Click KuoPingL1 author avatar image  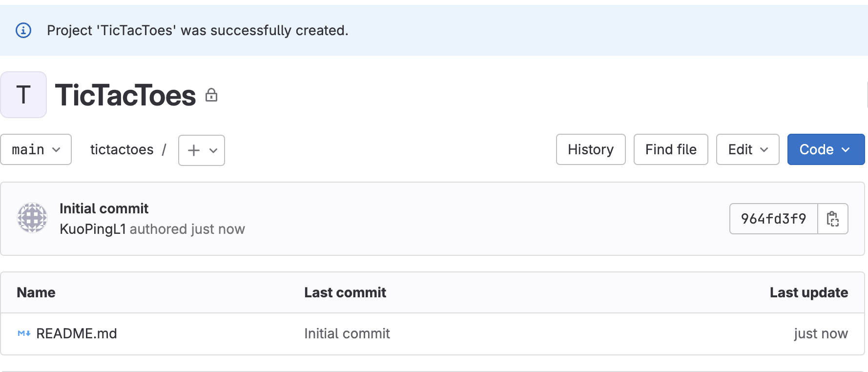pyautogui.click(x=32, y=218)
